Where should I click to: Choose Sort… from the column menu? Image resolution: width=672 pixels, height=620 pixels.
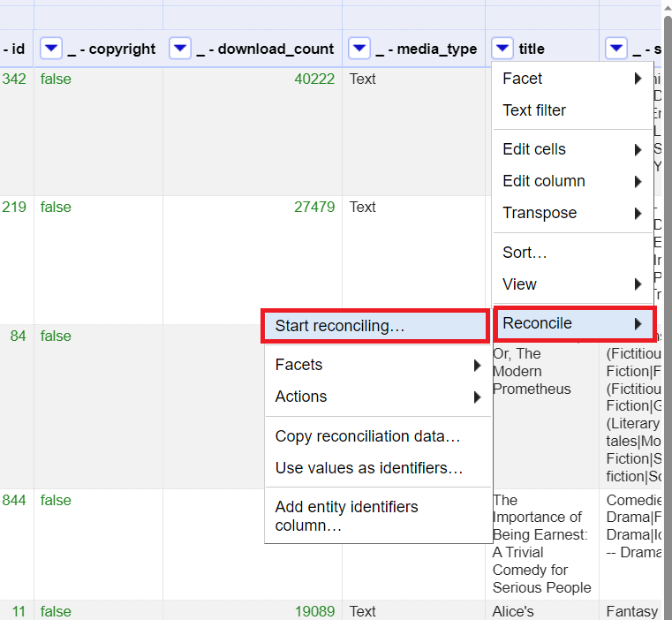tap(572, 253)
